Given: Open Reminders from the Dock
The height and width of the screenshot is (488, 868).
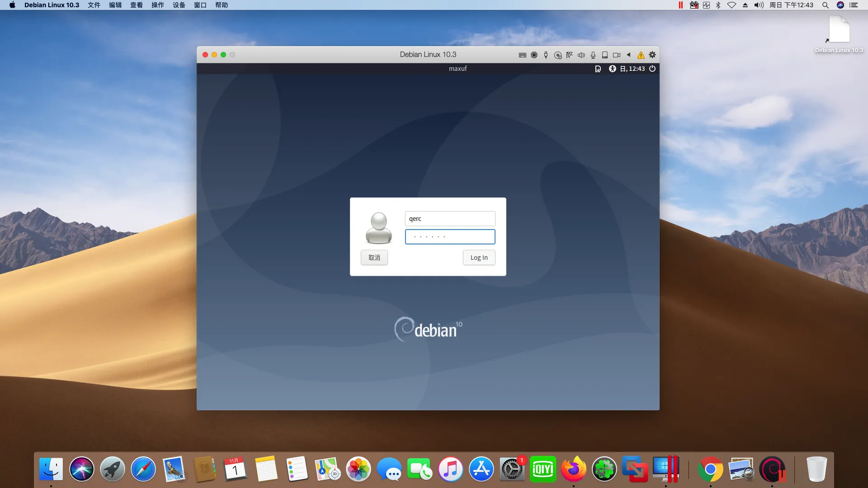Looking at the screenshot, I should tap(297, 469).
